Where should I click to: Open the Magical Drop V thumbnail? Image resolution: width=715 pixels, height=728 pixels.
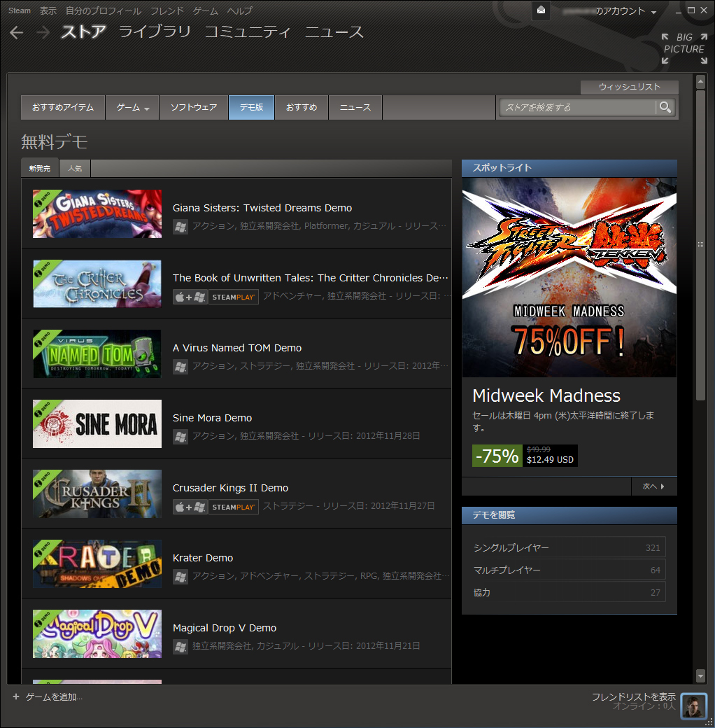(97, 633)
